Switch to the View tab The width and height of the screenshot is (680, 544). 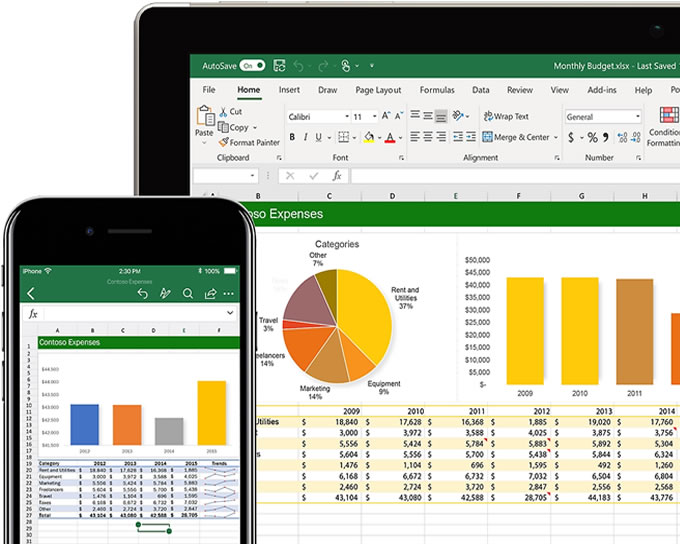pos(559,90)
